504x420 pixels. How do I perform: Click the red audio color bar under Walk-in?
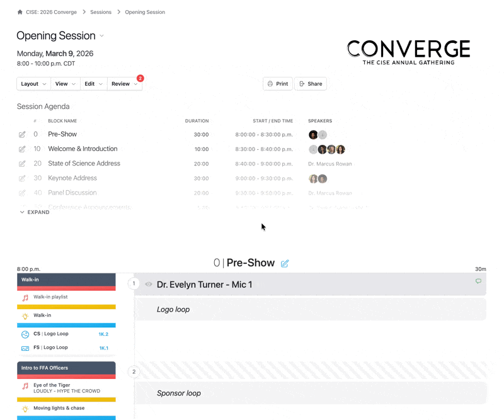point(66,288)
